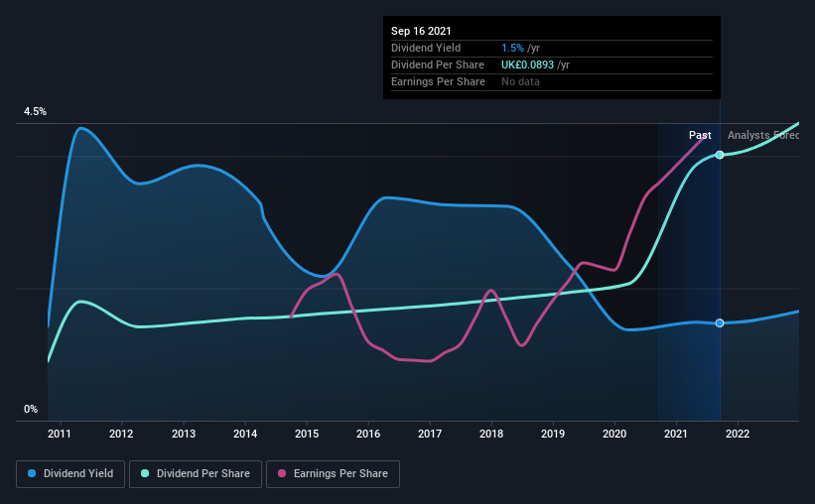This screenshot has height=504, width=815.
Task: Click the blue Dividend Yield legend dot
Action: [32, 473]
